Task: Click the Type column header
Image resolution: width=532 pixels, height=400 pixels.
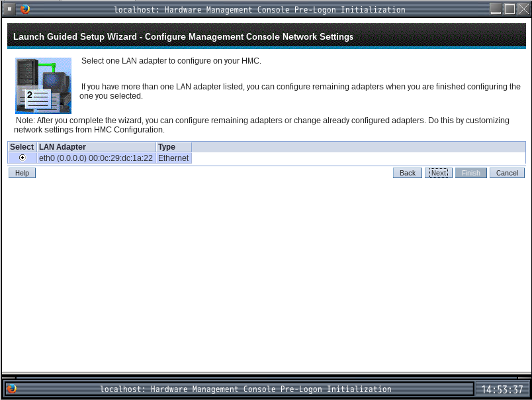Action: point(174,147)
